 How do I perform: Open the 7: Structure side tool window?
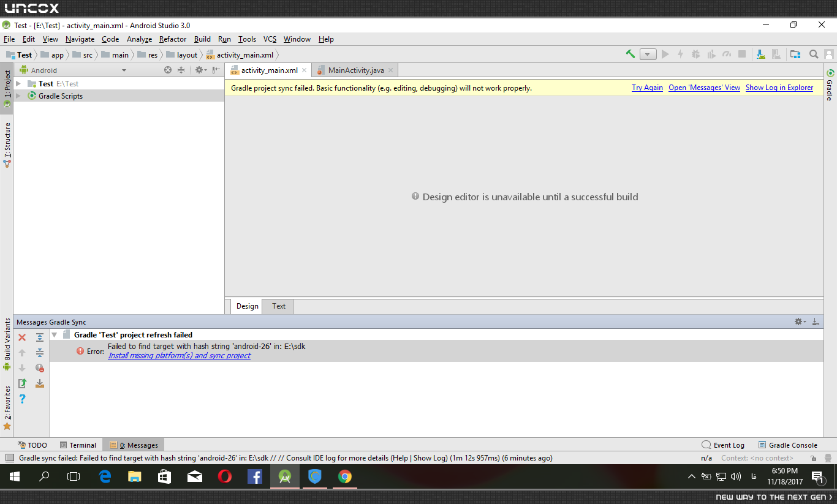pos(7,145)
